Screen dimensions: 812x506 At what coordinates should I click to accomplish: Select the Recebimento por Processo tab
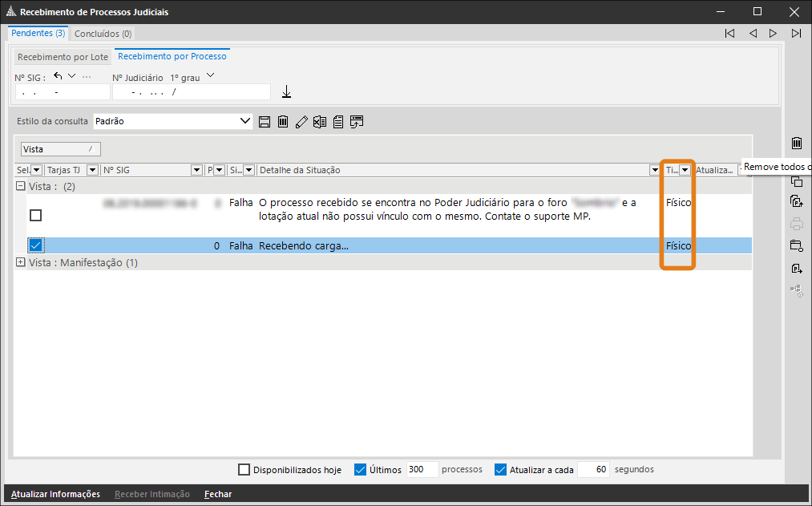[x=172, y=56]
